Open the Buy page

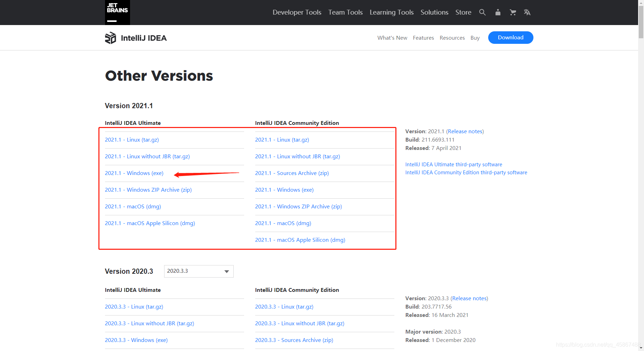[x=475, y=38]
